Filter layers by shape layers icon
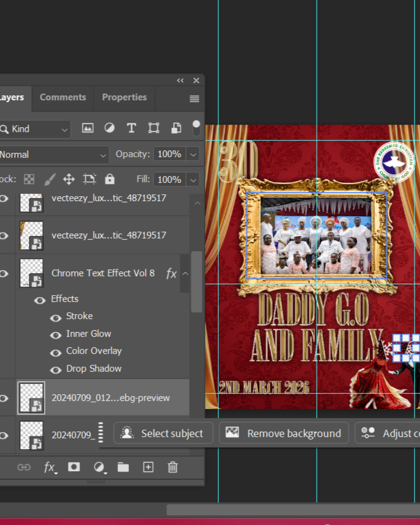Image resolution: width=420 pixels, height=525 pixels. pos(153,128)
